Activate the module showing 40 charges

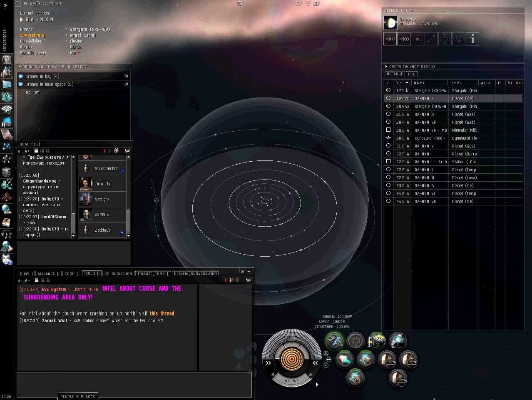(377, 341)
